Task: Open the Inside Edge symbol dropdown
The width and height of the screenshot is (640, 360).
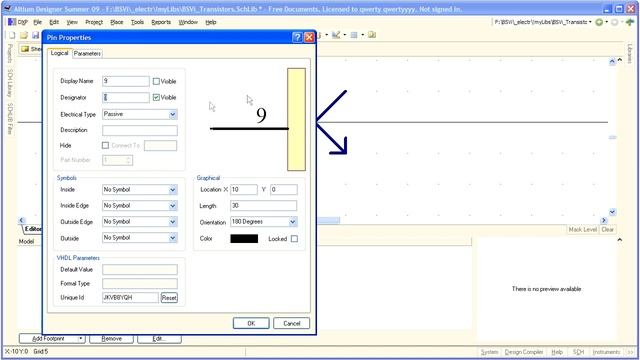Action: pos(173,206)
